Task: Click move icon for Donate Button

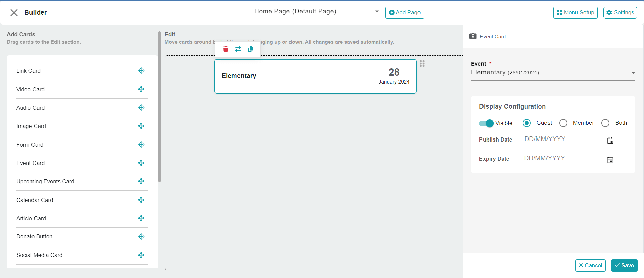Action: pyautogui.click(x=141, y=237)
